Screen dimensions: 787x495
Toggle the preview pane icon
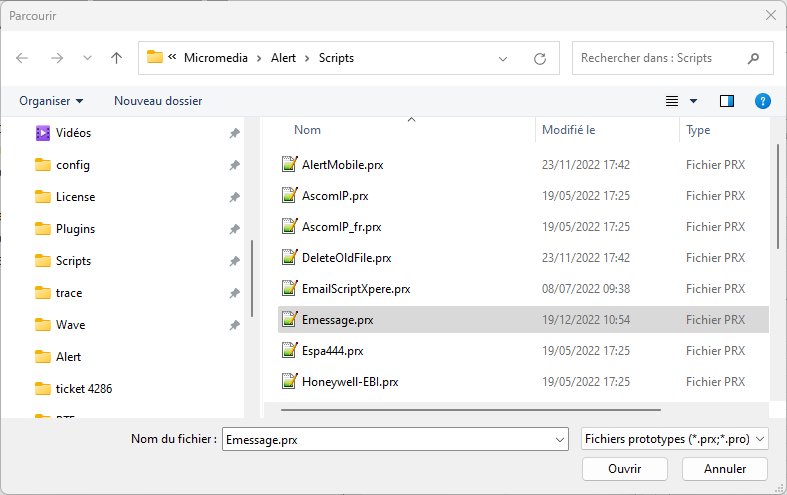727,101
